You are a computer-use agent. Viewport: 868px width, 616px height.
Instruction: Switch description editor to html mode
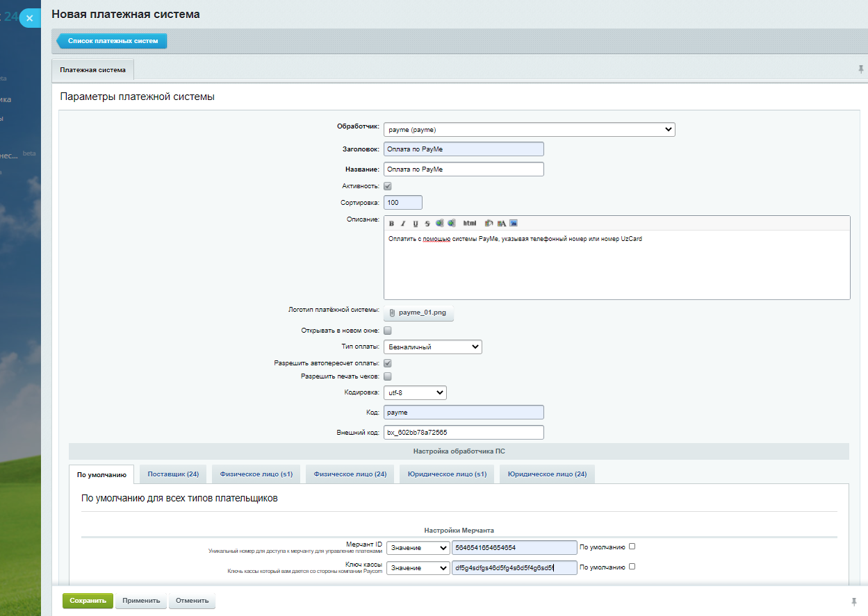[x=470, y=223]
